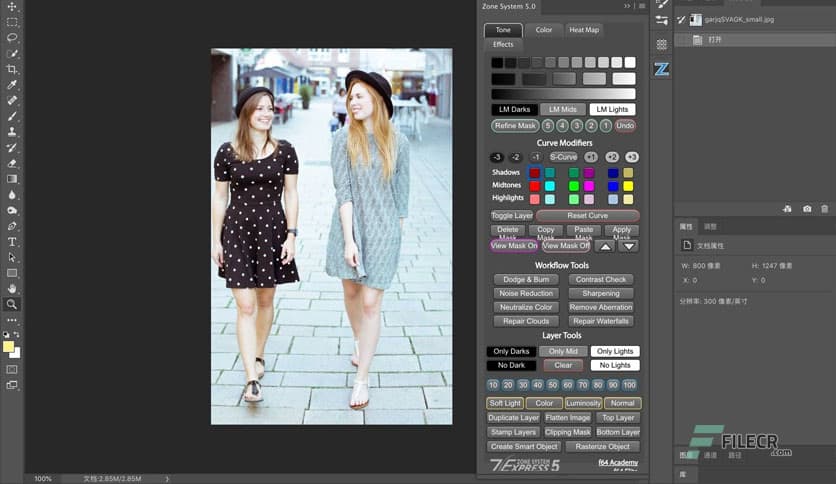The width and height of the screenshot is (836, 484).
Task: Set history brush source on garjqSVAGK_small.jpg snapshot
Action: [x=681, y=20]
